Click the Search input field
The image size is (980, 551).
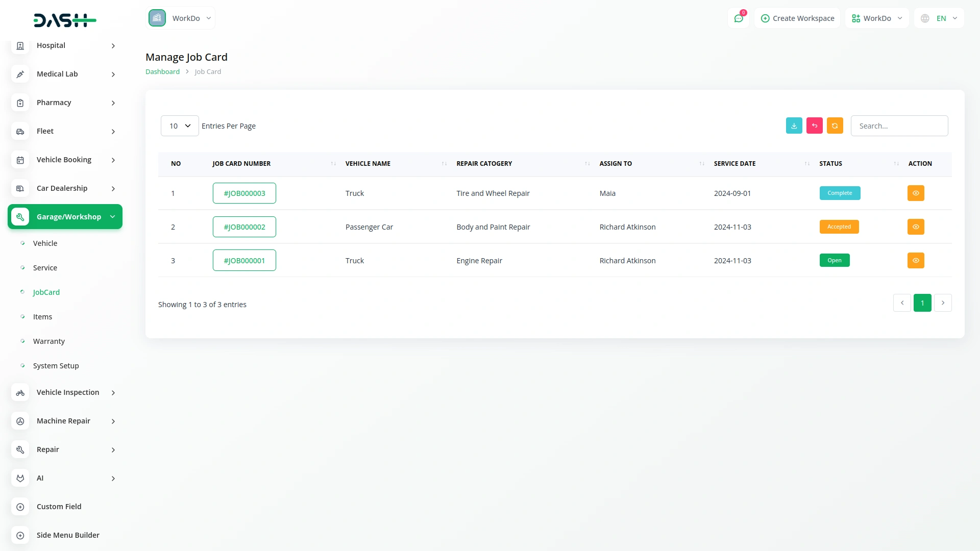pyautogui.click(x=899, y=126)
